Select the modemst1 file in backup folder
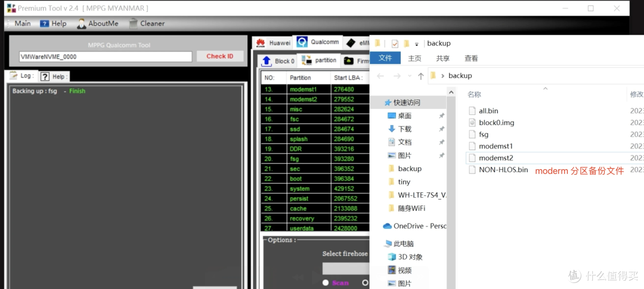The width and height of the screenshot is (644, 289). [496, 146]
